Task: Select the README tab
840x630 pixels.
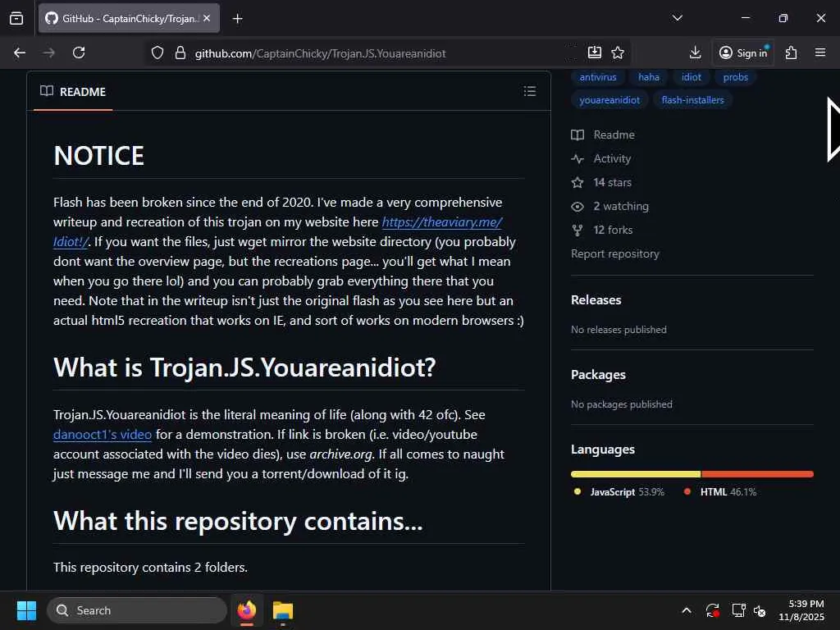Action: pos(73,92)
